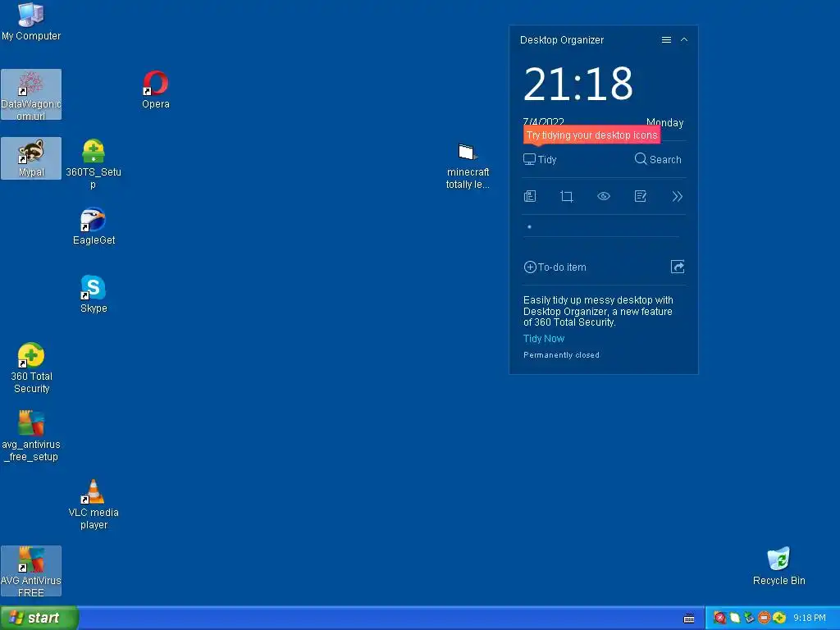840x630 pixels.
Task: Add a new To-do item
Action: click(555, 267)
